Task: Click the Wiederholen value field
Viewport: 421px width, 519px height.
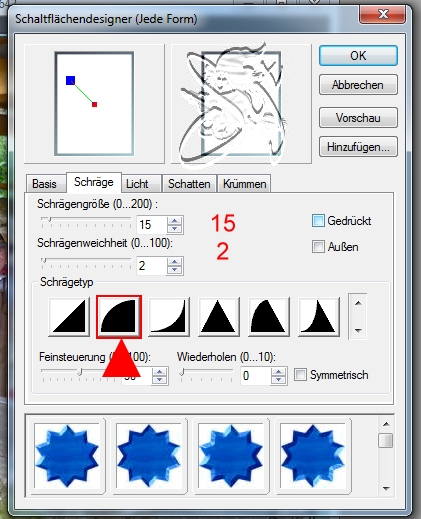Action: point(256,376)
